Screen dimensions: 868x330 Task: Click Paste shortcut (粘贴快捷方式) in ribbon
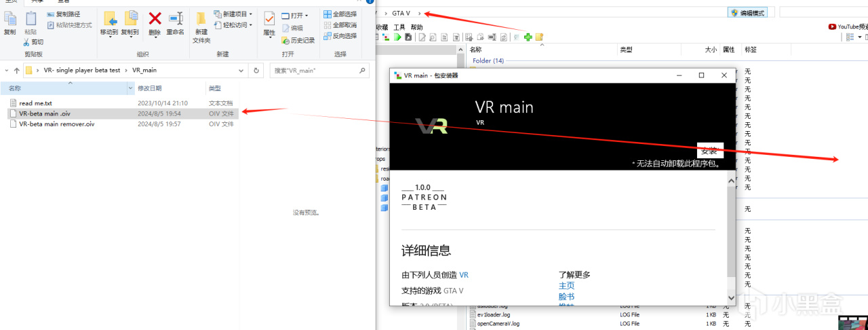(69, 25)
